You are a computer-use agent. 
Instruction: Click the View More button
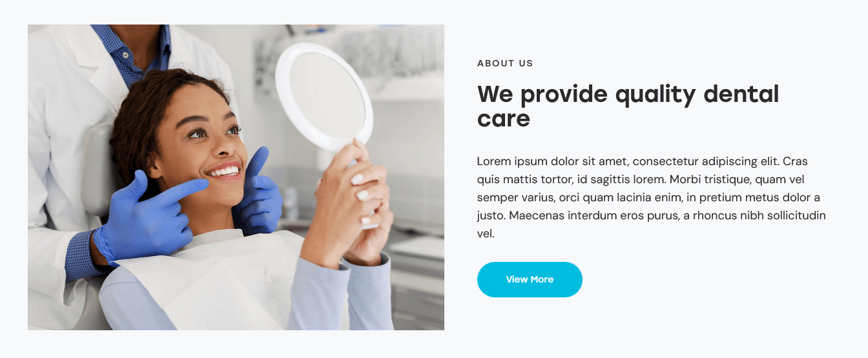pyautogui.click(x=530, y=279)
